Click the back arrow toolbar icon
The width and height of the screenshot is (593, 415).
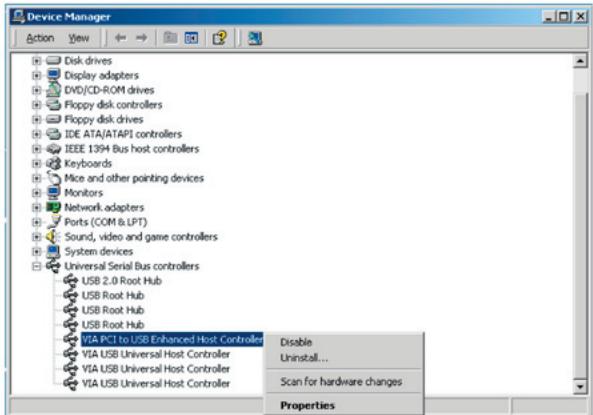point(120,38)
